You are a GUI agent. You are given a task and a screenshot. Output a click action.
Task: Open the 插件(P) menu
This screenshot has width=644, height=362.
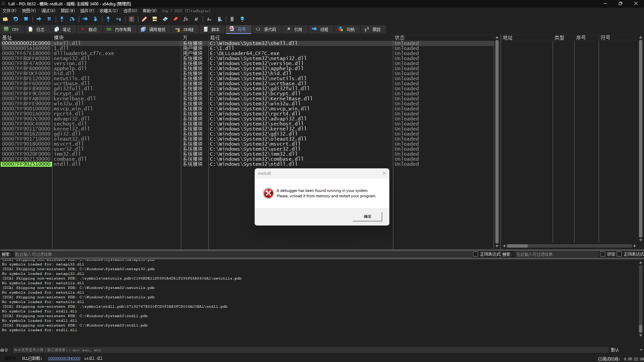pos(87,11)
